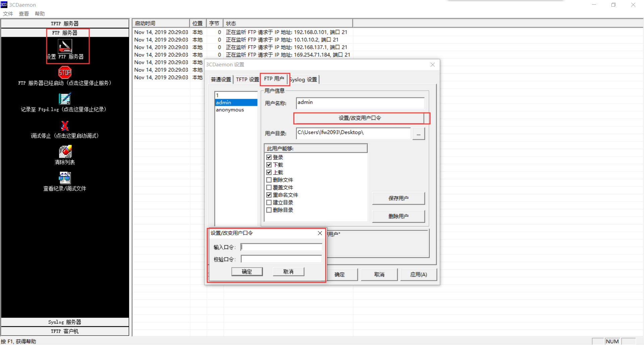Select user 'admin' in the user list
The image size is (644, 345).
coord(236,102)
